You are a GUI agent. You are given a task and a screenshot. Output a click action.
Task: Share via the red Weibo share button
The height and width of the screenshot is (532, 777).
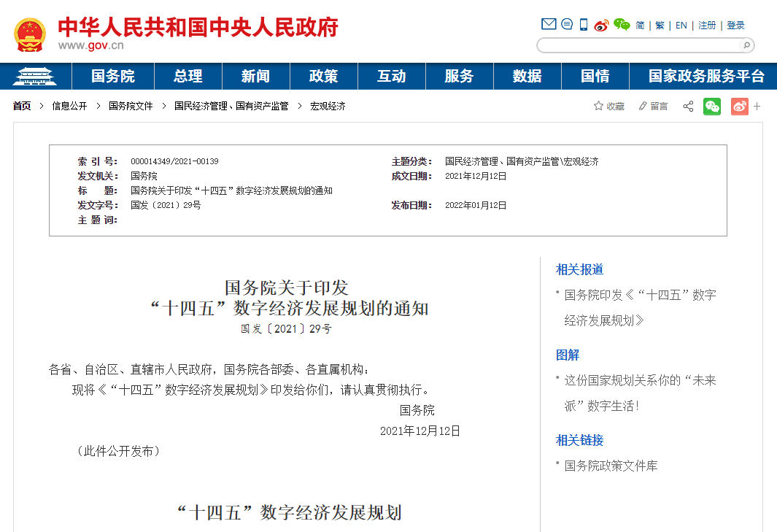tap(739, 107)
